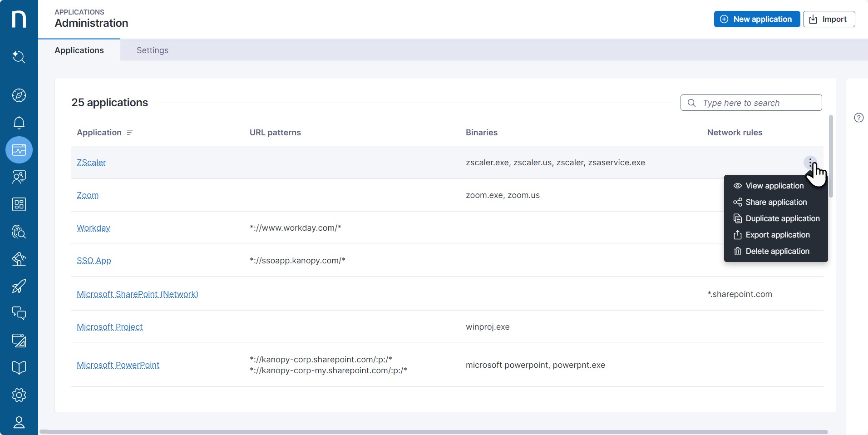Click the Import button
868x435 pixels.
tap(829, 19)
